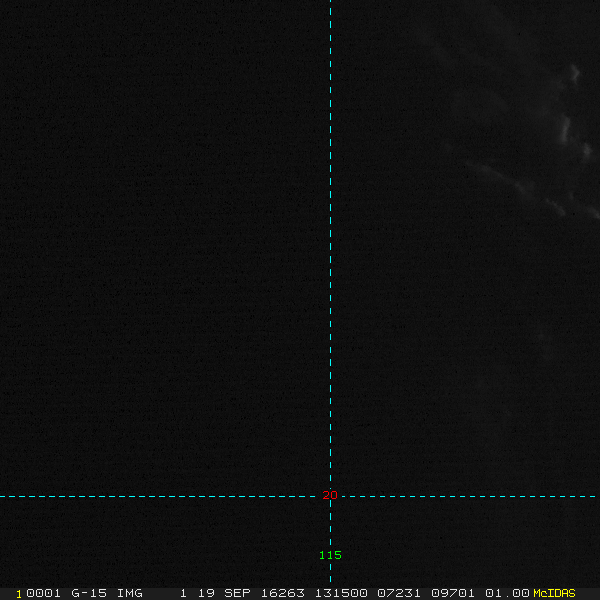600x600 pixels.
Task: Click the day number 19 in footer
Action: [206, 593]
